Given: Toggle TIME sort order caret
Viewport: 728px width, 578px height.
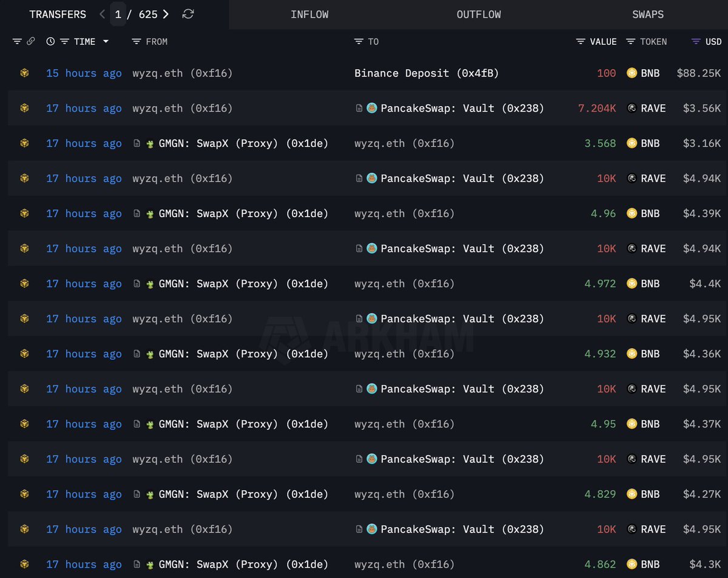Looking at the screenshot, I should coord(106,41).
